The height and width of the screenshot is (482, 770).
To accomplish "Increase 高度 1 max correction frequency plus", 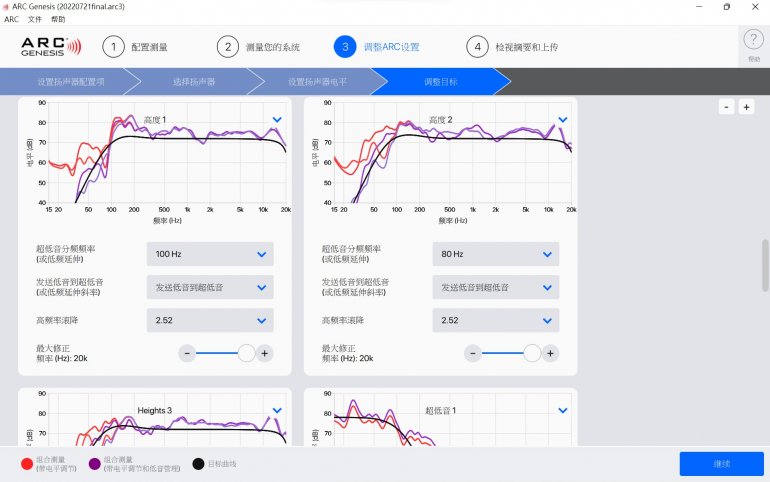I will (264, 353).
